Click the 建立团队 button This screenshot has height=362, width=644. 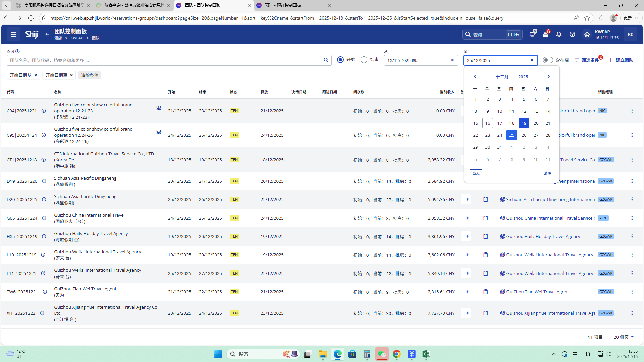pyautogui.click(x=621, y=60)
